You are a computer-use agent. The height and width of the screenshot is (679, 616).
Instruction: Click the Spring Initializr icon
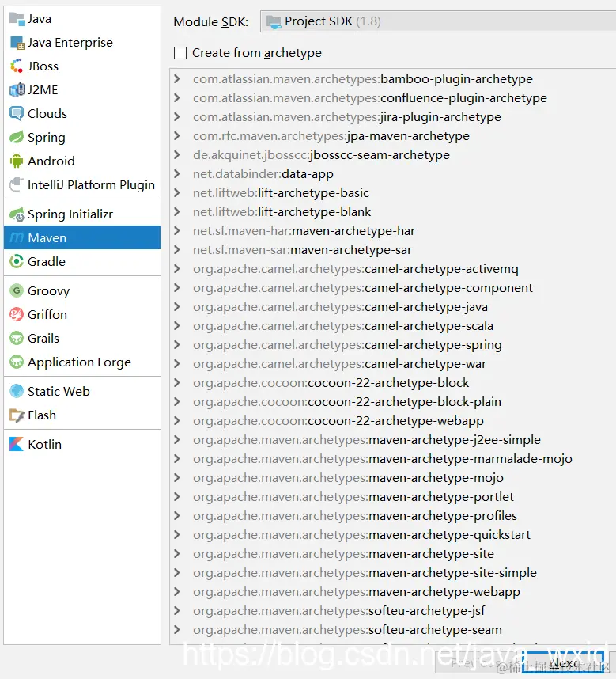click(x=17, y=214)
